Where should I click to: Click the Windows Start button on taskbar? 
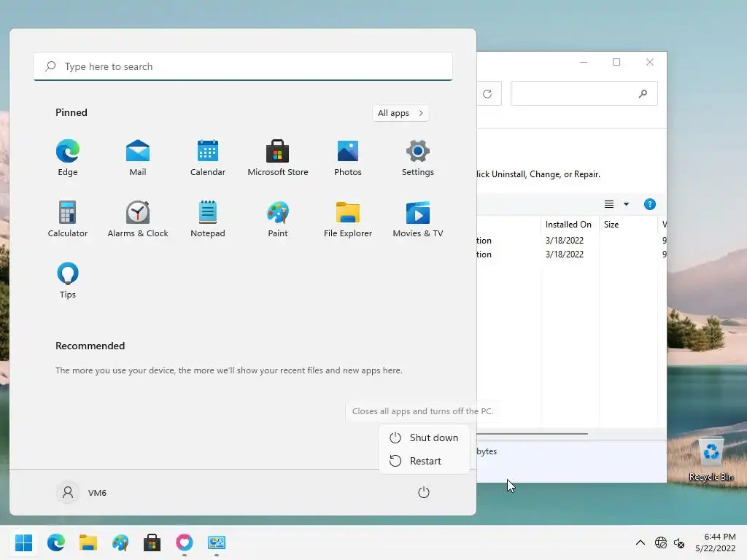[x=24, y=542]
